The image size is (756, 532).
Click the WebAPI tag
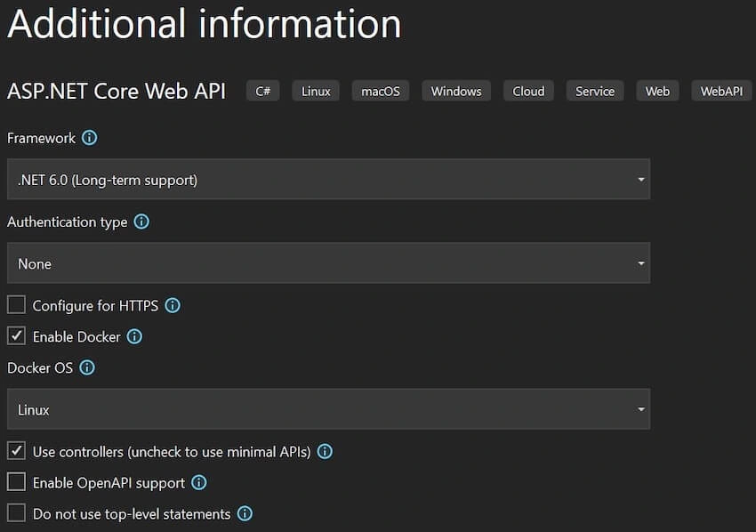pyautogui.click(x=721, y=91)
